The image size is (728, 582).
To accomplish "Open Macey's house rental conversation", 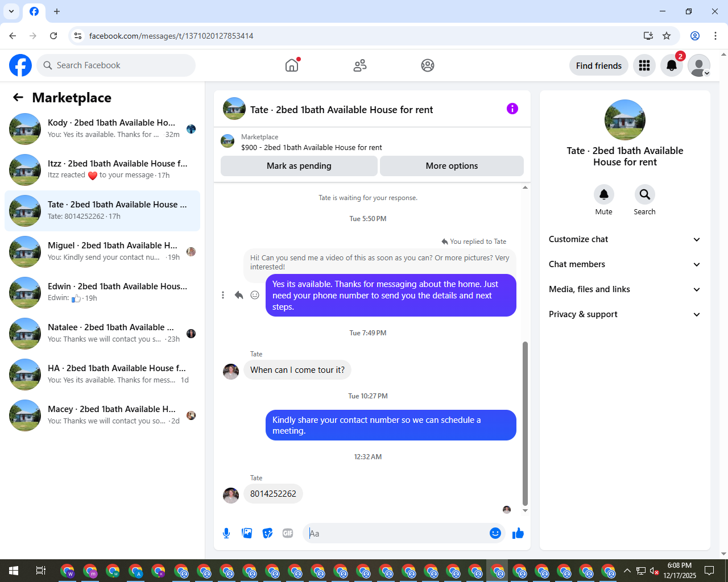I will tap(102, 415).
